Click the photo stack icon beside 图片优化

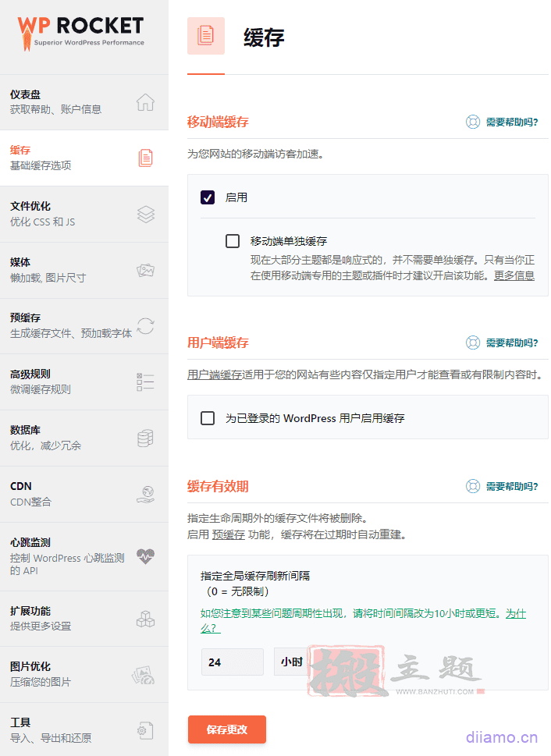tap(144, 675)
